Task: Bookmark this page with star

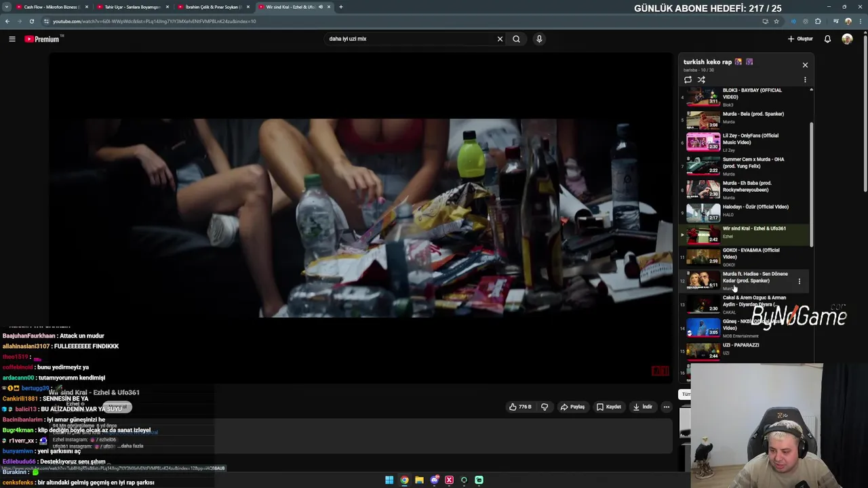Action: [776, 21]
